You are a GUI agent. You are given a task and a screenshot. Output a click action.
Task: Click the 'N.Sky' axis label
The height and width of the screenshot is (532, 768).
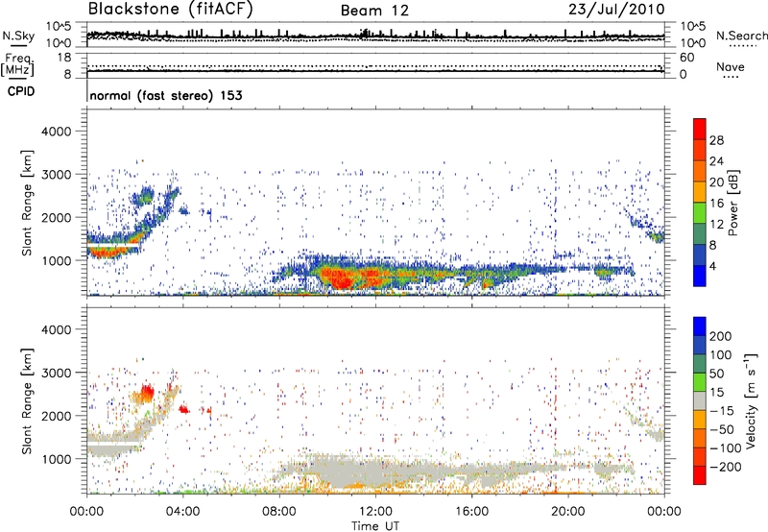pyautogui.click(x=18, y=36)
